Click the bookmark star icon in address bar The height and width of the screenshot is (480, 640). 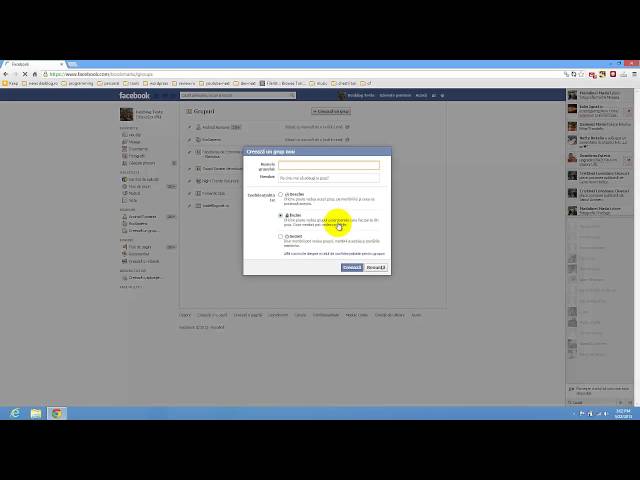coord(581,74)
